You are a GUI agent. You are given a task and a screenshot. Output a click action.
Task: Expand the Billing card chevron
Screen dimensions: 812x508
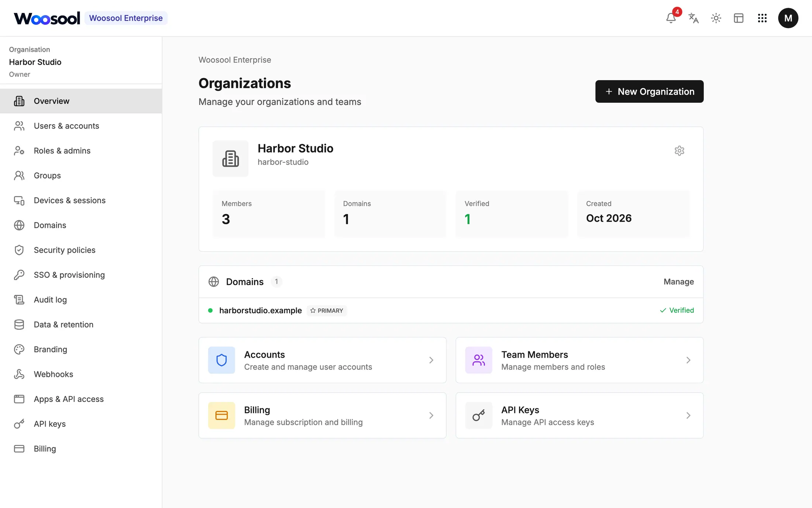click(431, 415)
